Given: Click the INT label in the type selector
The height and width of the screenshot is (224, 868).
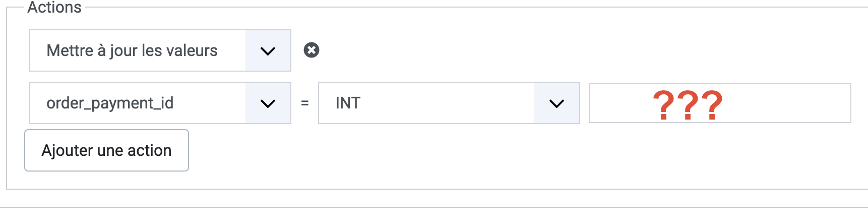Looking at the screenshot, I should [x=348, y=103].
